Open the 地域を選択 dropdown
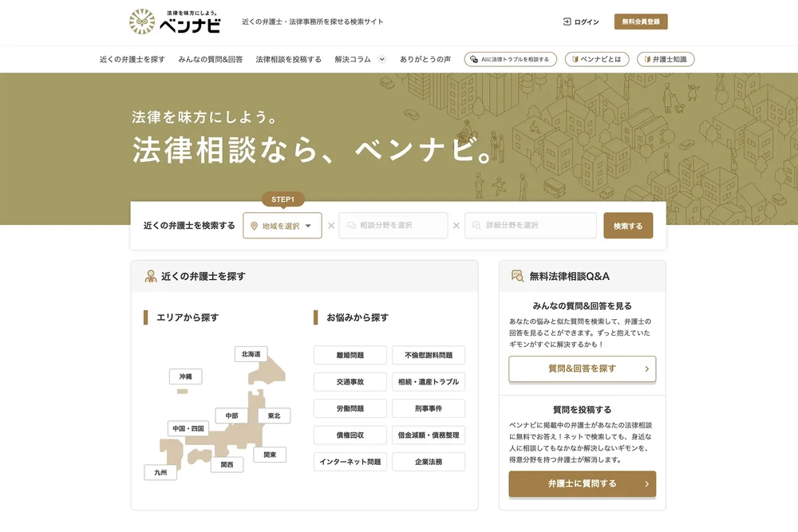 click(282, 225)
